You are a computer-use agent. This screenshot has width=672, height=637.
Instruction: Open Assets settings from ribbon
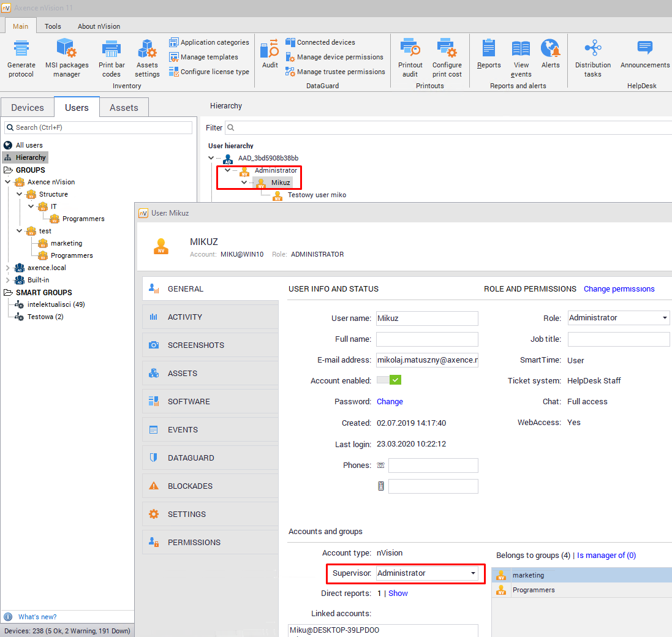pos(147,49)
